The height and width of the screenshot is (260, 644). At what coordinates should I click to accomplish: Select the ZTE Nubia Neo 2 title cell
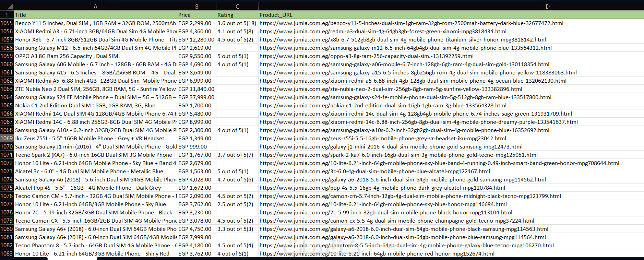coord(95,89)
